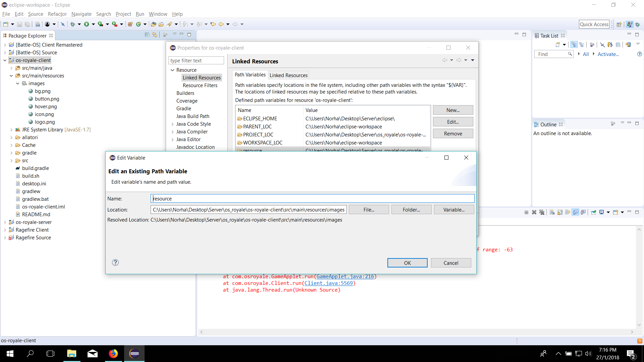Switch to the Path Variables tab

point(250,75)
